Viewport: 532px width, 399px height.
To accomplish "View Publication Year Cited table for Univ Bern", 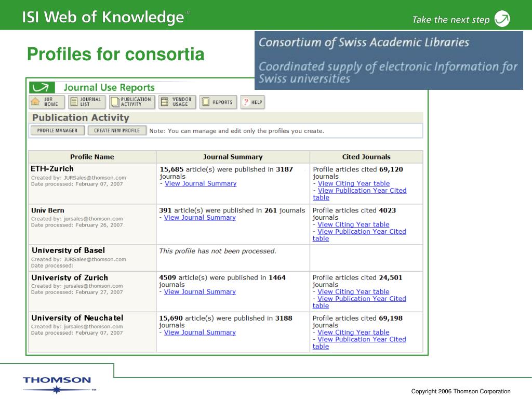I will tap(360, 235).
